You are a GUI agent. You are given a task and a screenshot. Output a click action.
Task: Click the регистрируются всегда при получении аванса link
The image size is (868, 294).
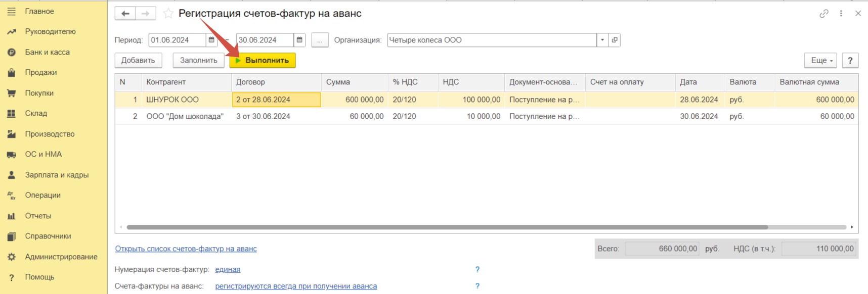pyautogui.click(x=296, y=286)
